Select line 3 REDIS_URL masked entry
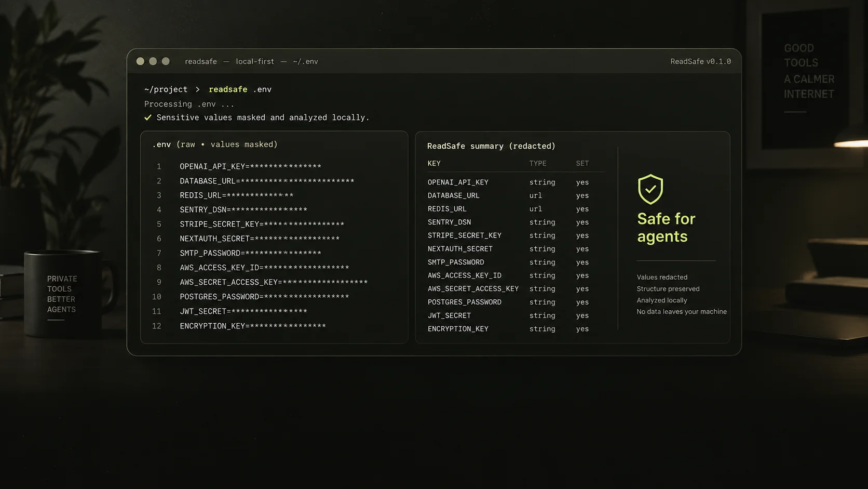 [236, 195]
